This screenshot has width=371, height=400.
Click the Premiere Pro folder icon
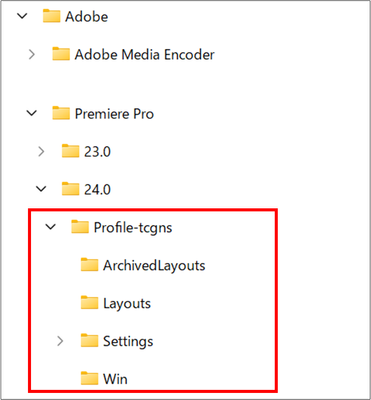point(61,113)
